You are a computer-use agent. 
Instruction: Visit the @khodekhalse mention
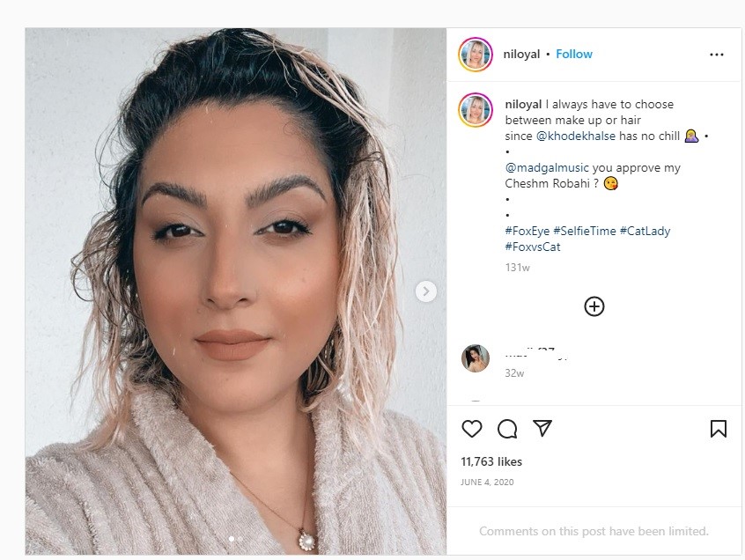point(575,136)
